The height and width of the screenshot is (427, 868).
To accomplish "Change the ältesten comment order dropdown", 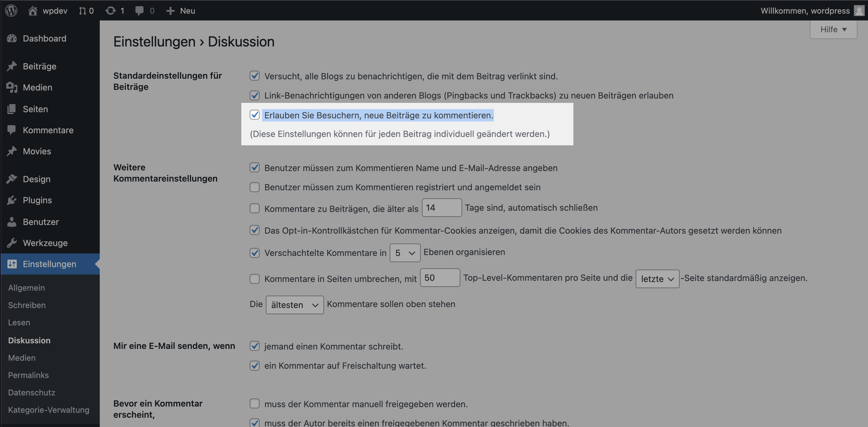I will point(294,304).
